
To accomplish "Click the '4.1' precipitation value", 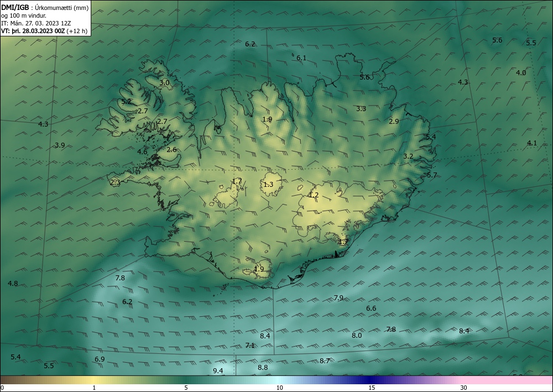I will [x=532, y=143].
